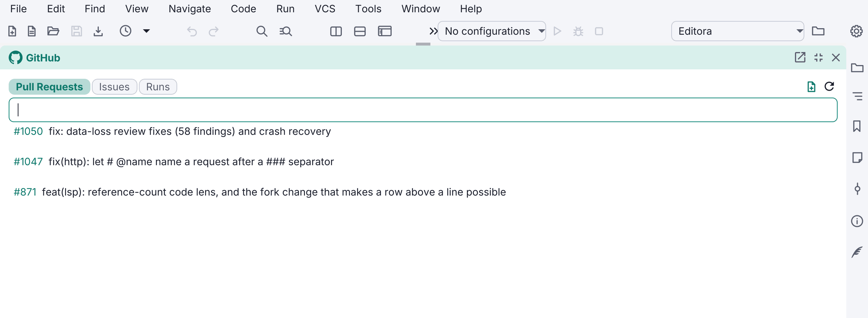Viewport: 868px width, 318px height.
Task: Click the new file toolbar icon
Action: [x=12, y=31]
